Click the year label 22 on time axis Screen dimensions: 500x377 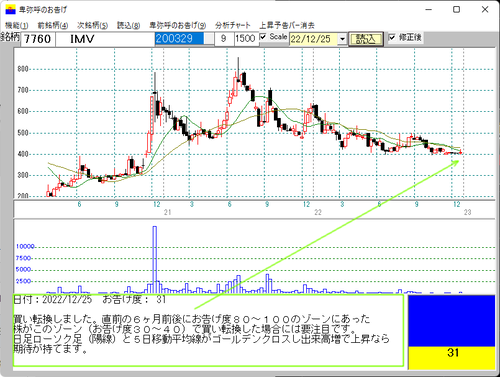(x=318, y=212)
